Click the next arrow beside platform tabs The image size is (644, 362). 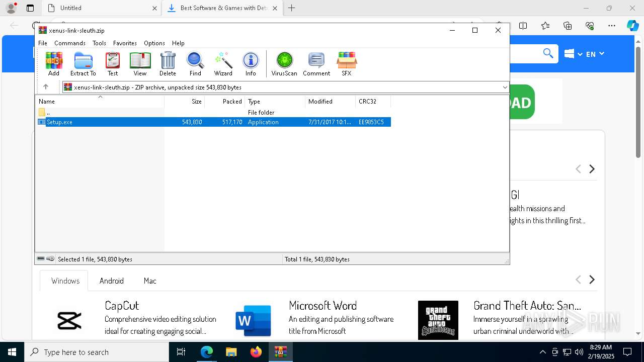click(x=592, y=280)
